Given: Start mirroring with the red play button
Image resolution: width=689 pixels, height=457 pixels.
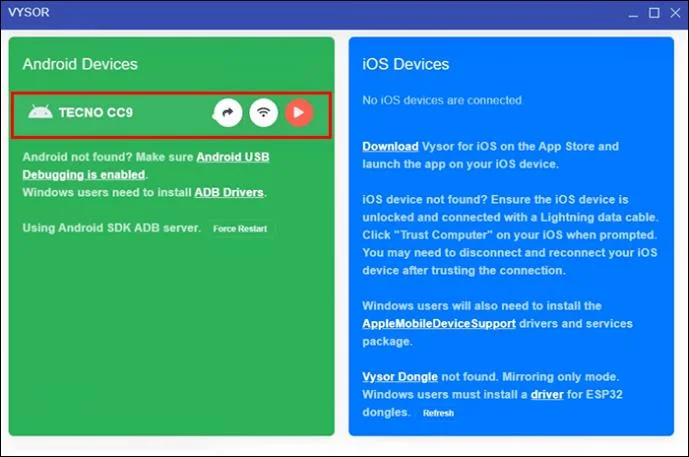Looking at the screenshot, I should point(299,112).
